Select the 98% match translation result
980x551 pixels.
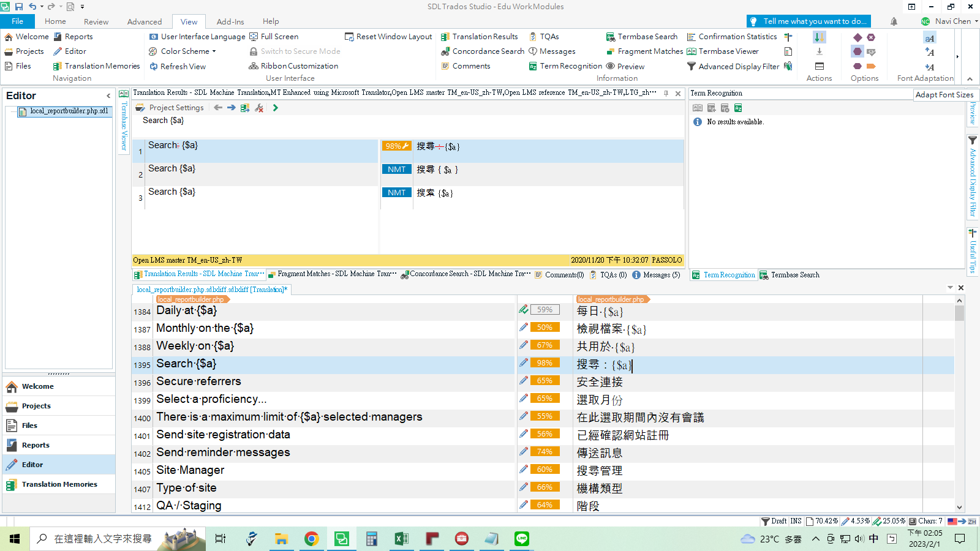coord(408,151)
